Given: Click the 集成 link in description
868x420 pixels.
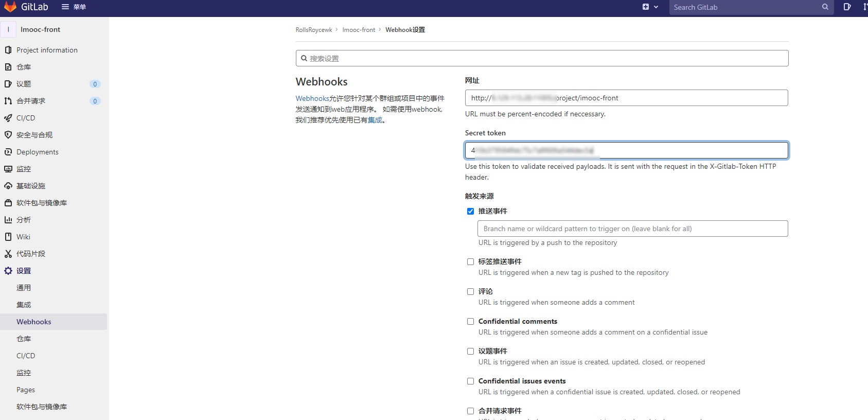Looking at the screenshot, I should (x=375, y=120).
